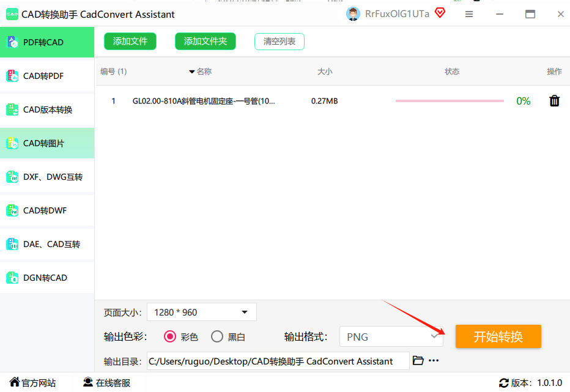570x392 pixels.
Task: Click the 输出目录 path input field
Action: click(x=278, y=361)
